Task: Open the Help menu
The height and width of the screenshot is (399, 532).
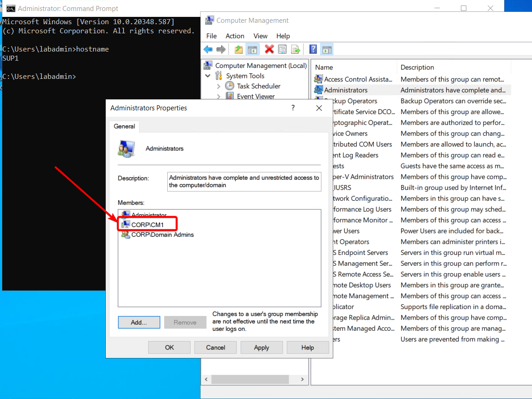Action: click(x=283, y=36)
